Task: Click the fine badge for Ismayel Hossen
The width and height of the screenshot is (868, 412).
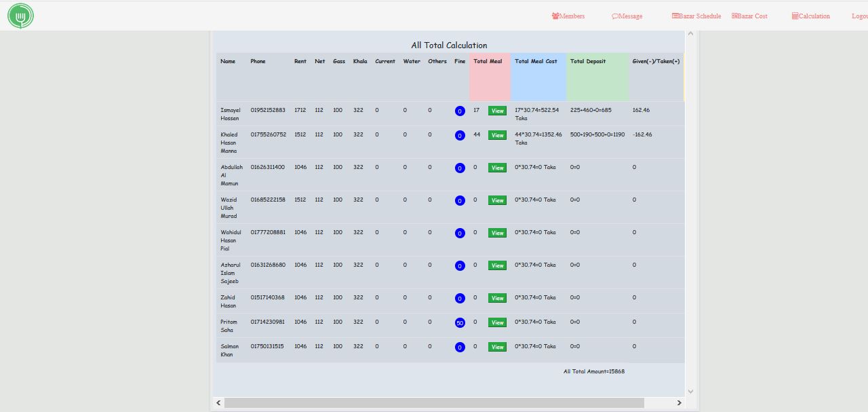Action: tap(460, 111)
